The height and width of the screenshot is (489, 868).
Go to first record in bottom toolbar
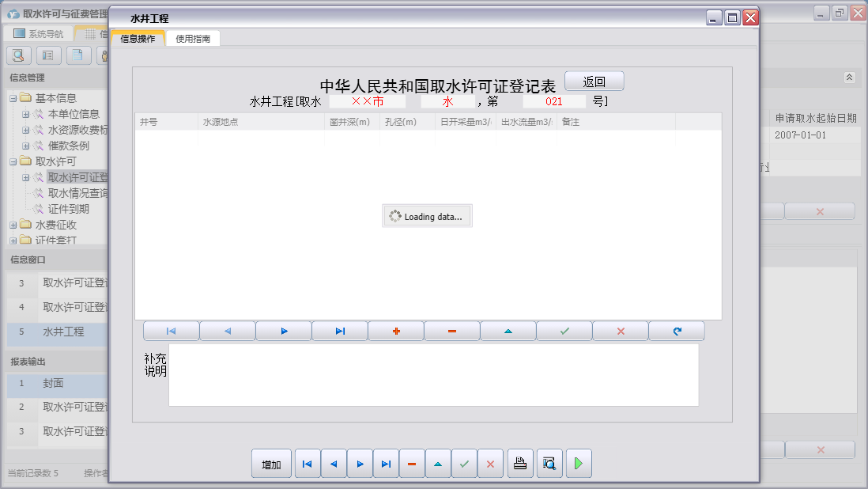[x=307, y=464]
